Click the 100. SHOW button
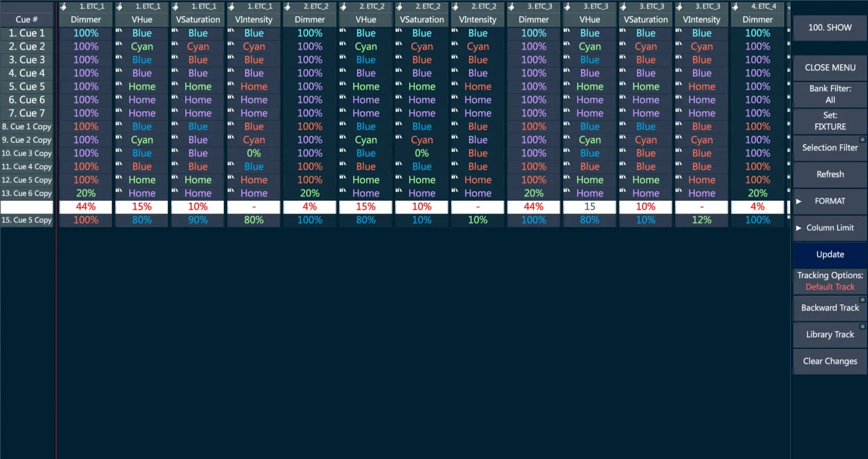The image size is (868, 459). point(830,28)
